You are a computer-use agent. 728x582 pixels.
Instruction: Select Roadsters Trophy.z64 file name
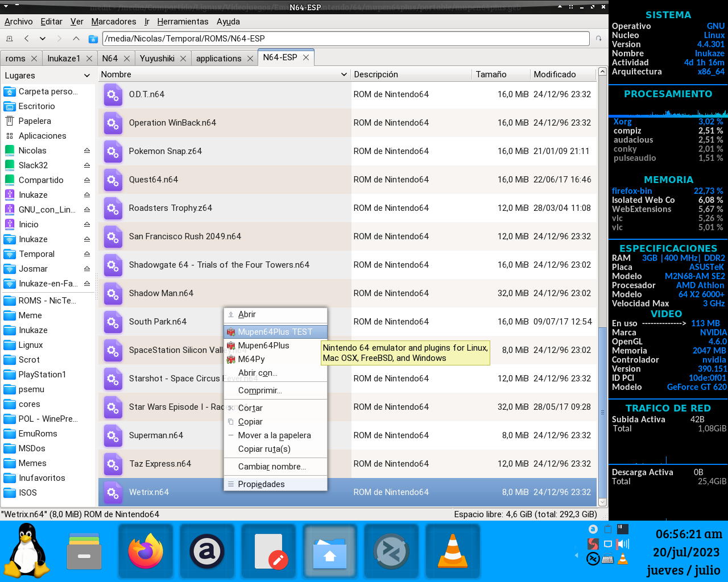point(171,208)
